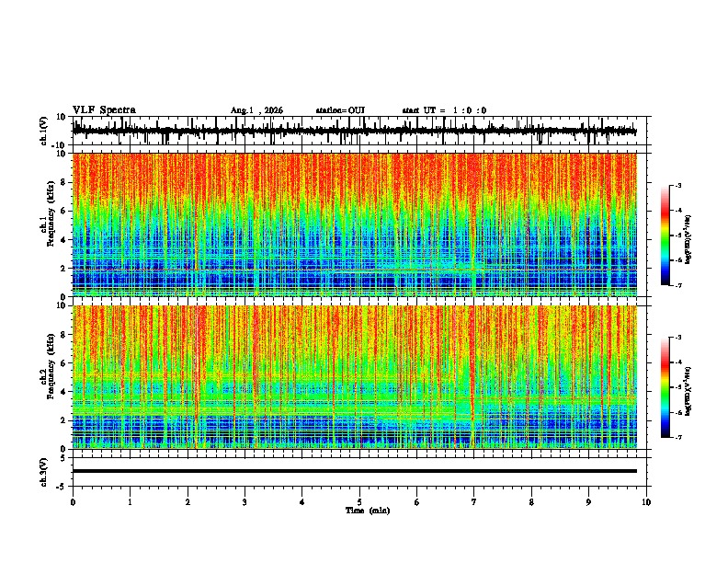Click inside the ch.1 spectrogram plot

[x=355, y=224]
